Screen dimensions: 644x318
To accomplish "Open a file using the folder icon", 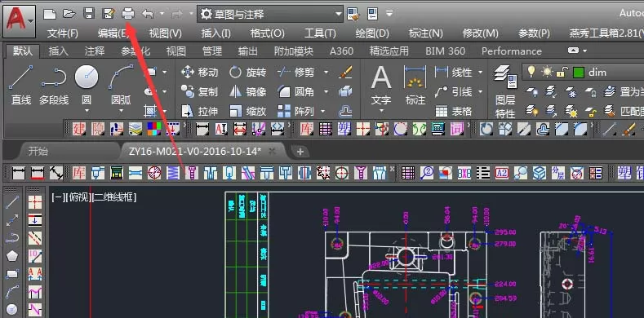I will point(69,14).
